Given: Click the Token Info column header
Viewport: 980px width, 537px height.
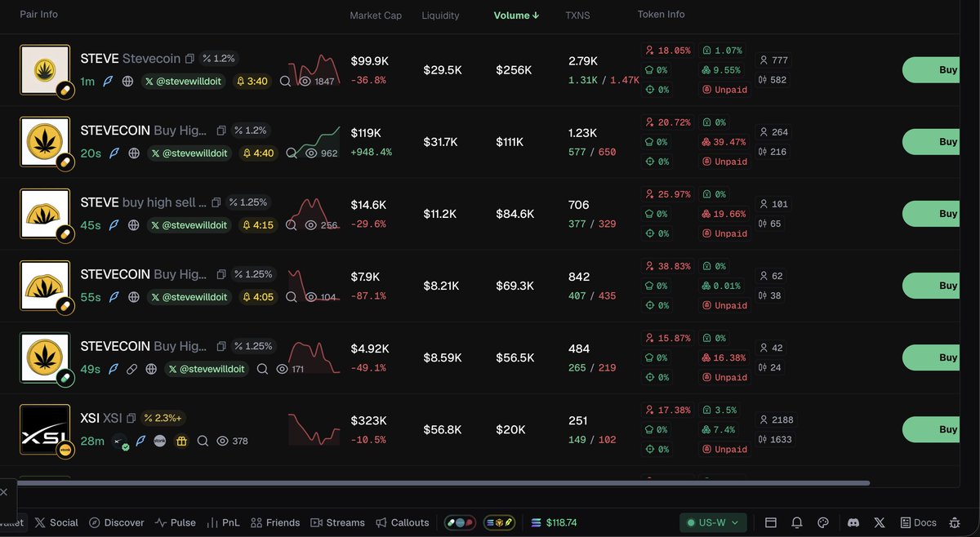Looking at the screenshot, I should 661,15.
